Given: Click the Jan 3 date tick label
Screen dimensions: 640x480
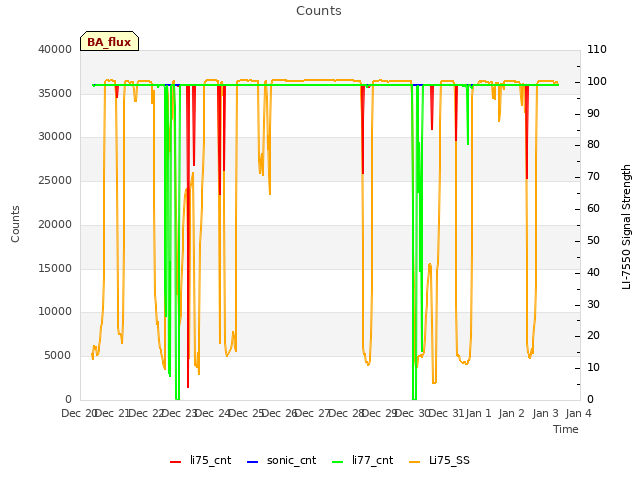Looking at the screenshot, I should tap(545, 413).
